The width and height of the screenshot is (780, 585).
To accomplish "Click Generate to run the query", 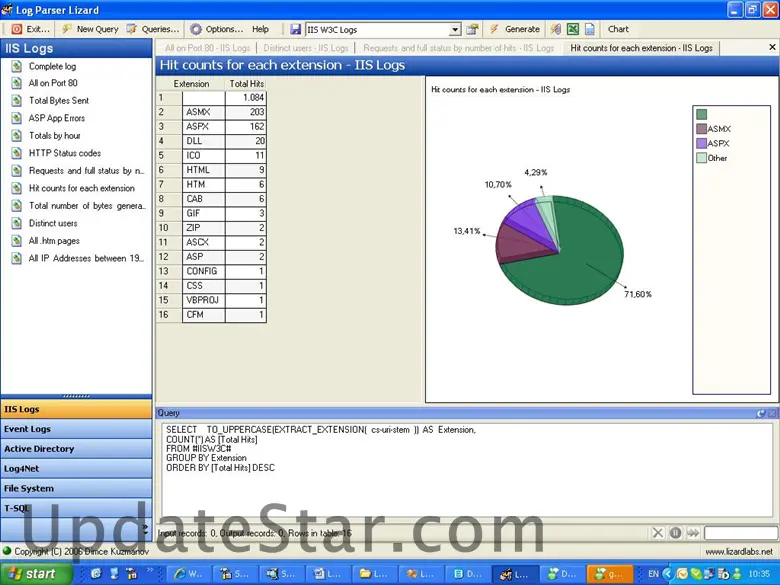I will click(x=515, y=29).
